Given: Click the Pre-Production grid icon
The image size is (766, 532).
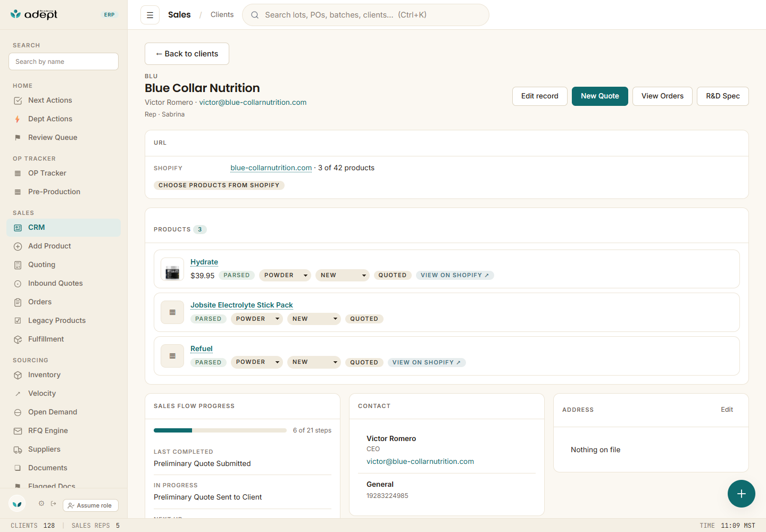Looking at the screenshot, I should coord(18,192).
